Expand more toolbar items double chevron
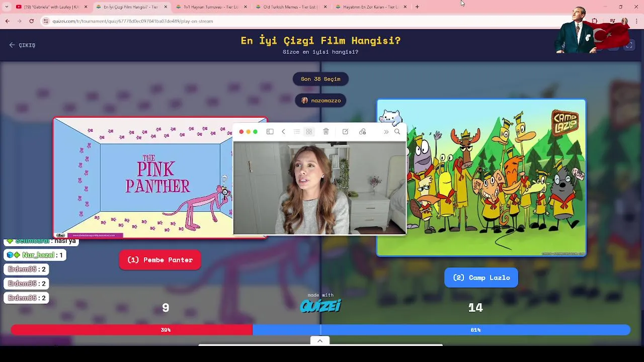The width and height of the screenshot is (644, 362). coord(386,132)
